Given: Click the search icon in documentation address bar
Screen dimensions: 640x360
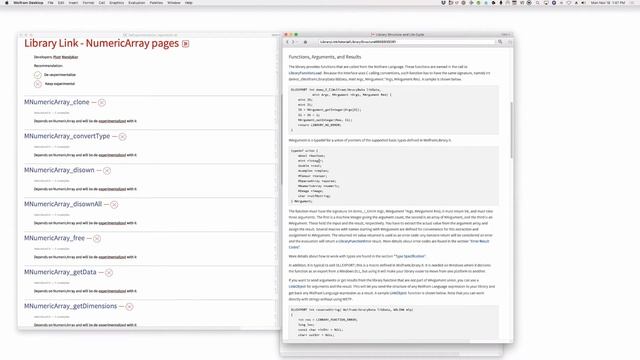Looking at the screenshot, I should coord(500,42).
